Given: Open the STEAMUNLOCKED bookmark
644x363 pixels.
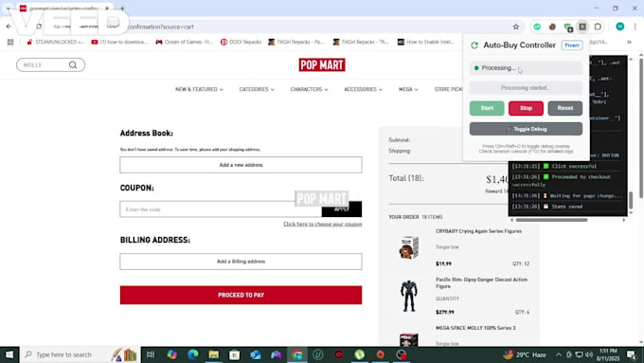Looking at the screenshot, I should pos(55,42).
